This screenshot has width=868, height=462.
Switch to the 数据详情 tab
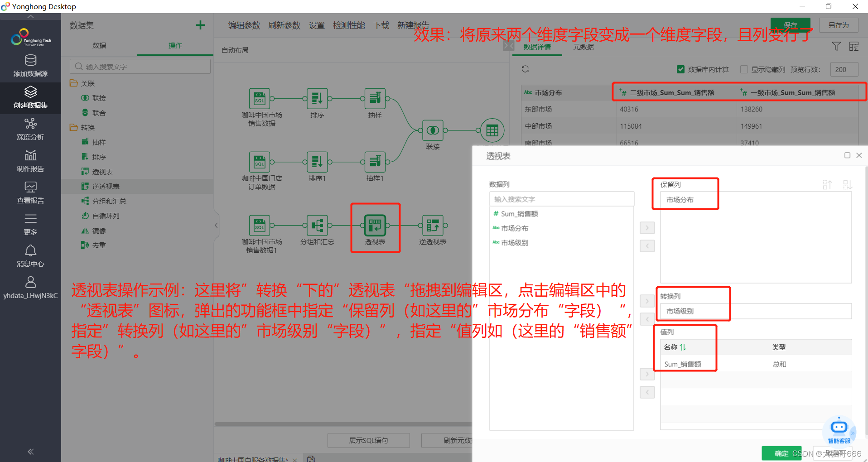[537, 47]
